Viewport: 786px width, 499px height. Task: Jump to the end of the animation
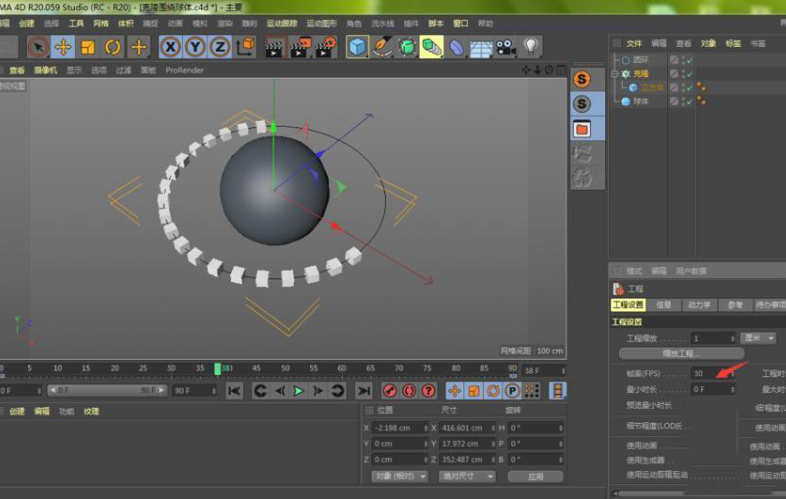coord(364,391)
